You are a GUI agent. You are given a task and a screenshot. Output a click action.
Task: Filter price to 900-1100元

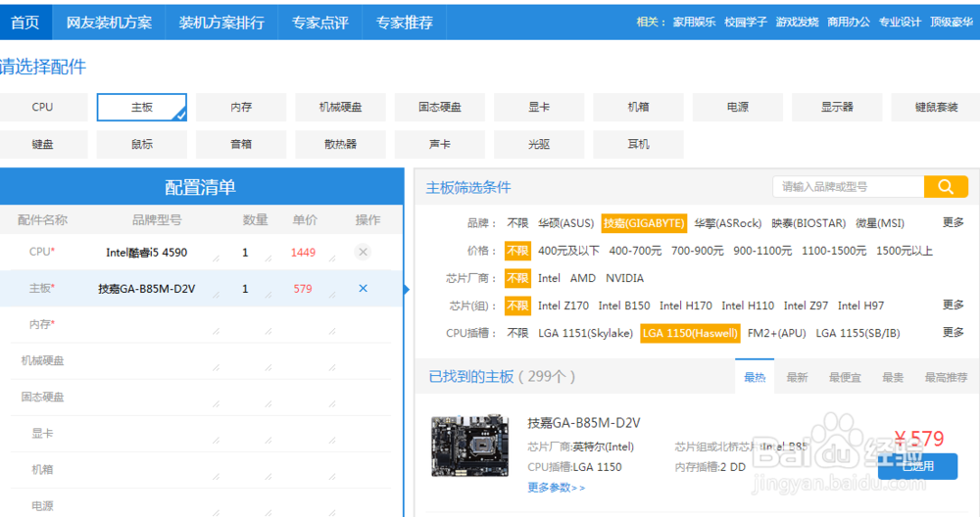pyautogui.click(x=761, y=251)
